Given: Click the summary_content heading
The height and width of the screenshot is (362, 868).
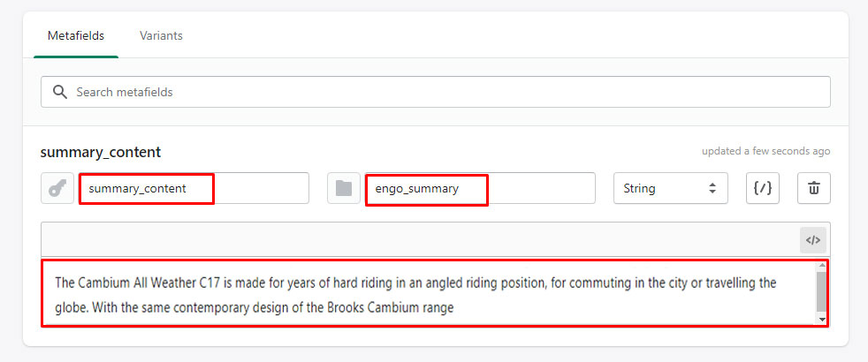Looking at the screenshot, I should tap(101, 153).
